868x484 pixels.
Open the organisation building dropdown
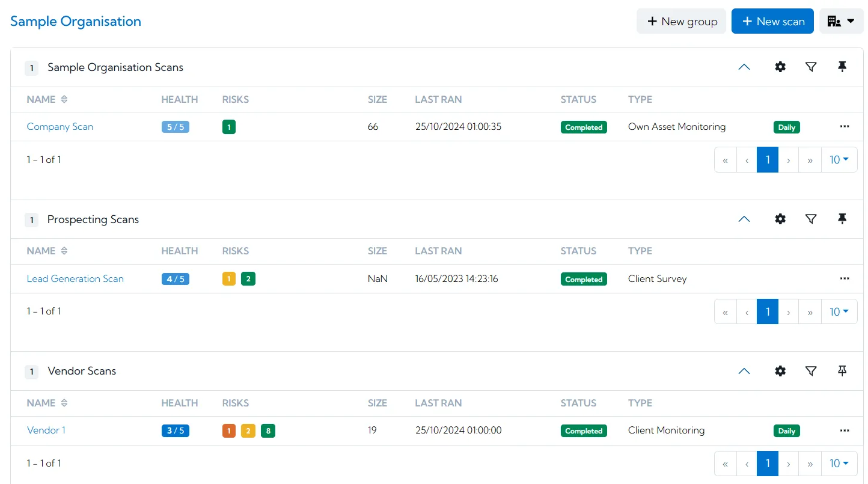click(x=841, y=21)
